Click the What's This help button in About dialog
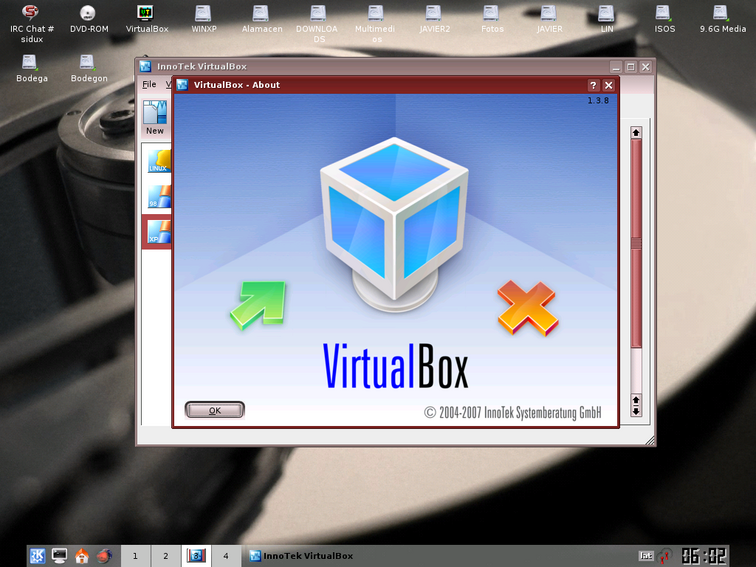756x567 pixels. click(x=594, y=85)
